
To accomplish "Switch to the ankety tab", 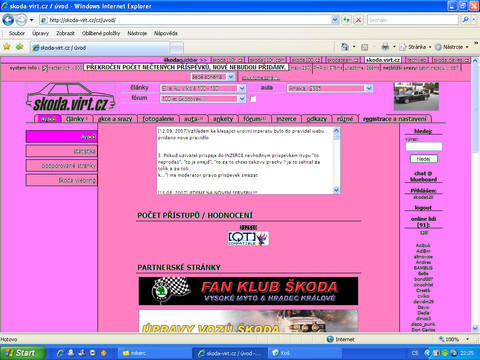I will click(223, 119).
